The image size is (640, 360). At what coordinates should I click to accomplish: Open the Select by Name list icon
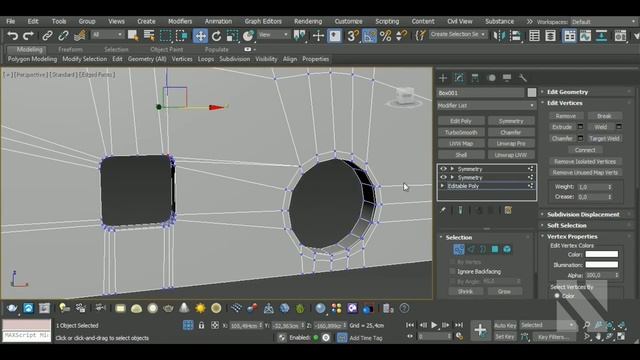coord(149,36)
